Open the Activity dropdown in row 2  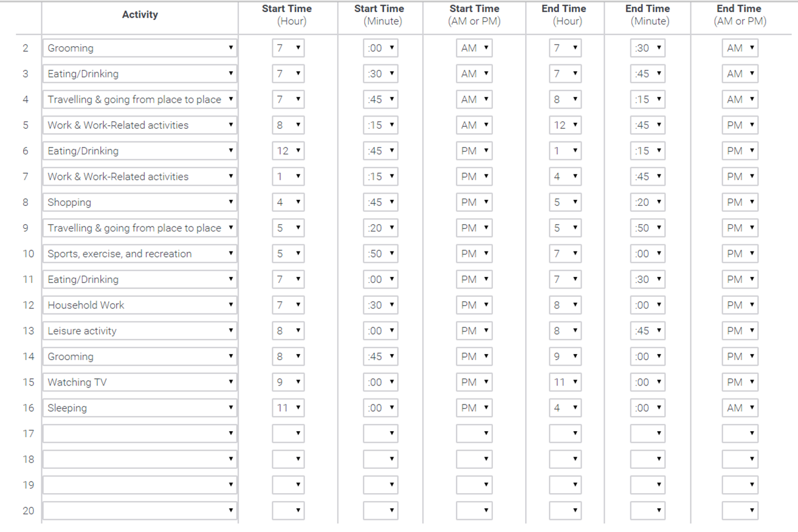(x=139, y=48)
